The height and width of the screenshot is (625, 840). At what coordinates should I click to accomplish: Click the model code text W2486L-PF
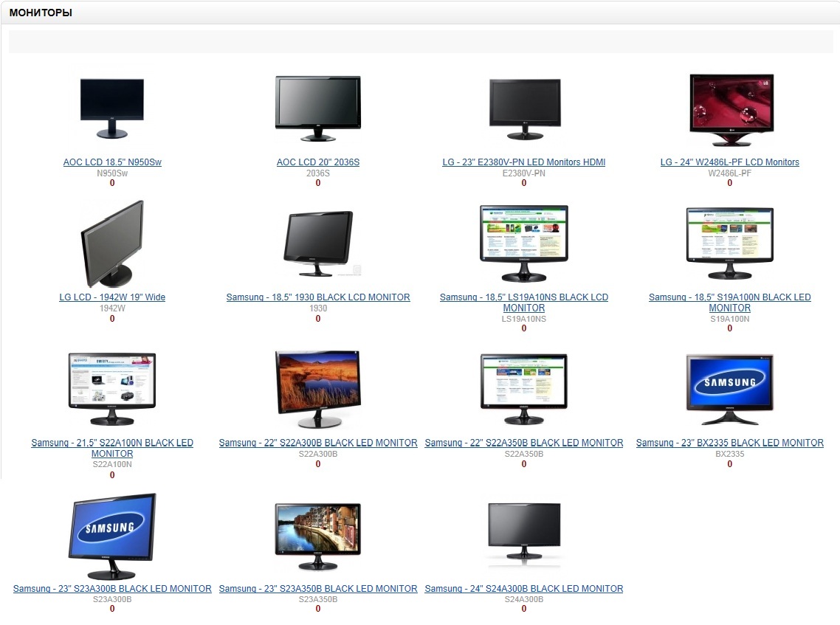click(x=729, y=173)
